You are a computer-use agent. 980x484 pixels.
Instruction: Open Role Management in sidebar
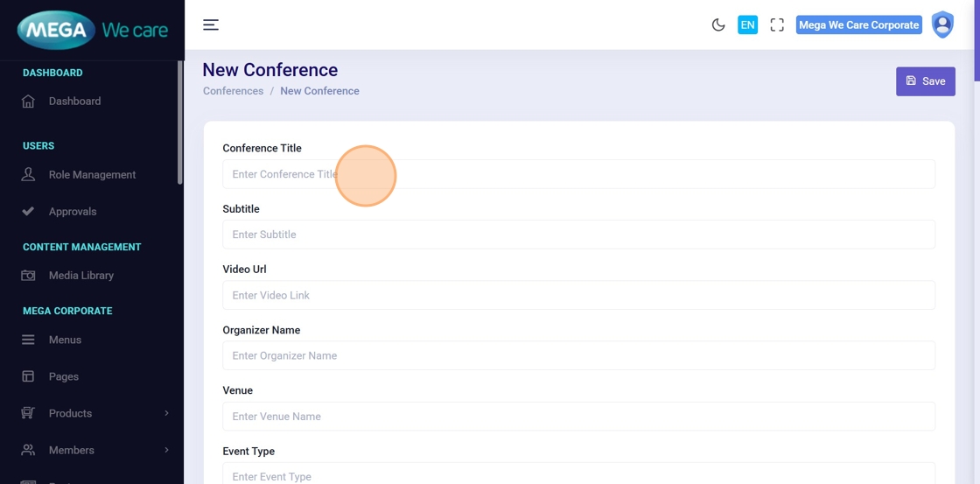pyautogui.click(x=92, y=175)
